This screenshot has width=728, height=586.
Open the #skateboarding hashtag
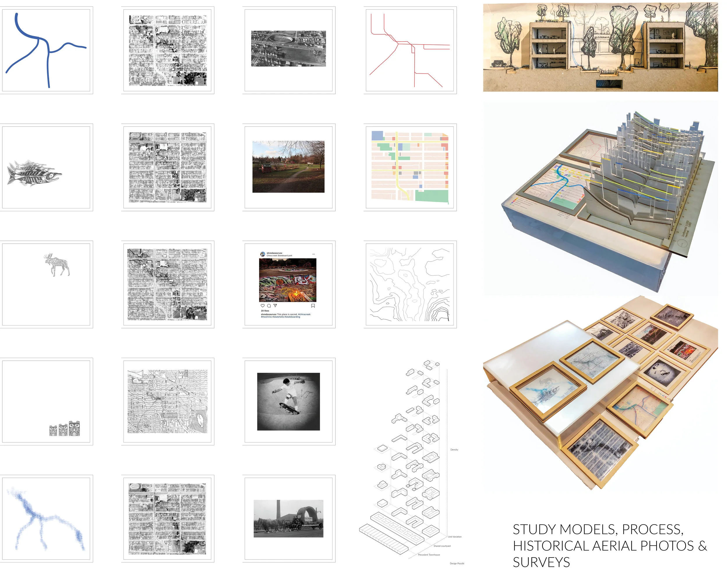coord(292,317)
